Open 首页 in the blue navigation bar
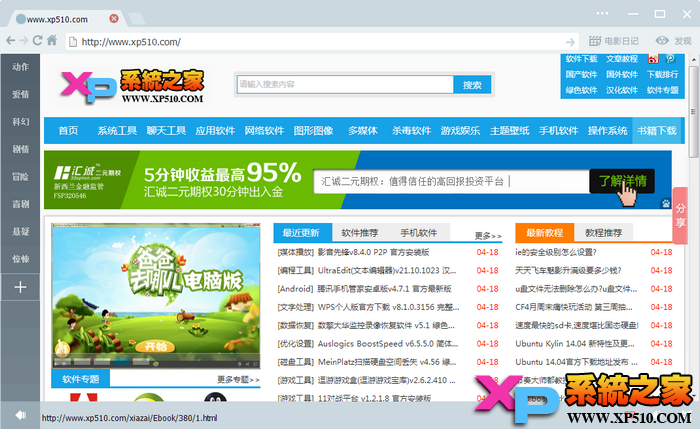Viewport: 700px width, 429px height. pos(68,130)
